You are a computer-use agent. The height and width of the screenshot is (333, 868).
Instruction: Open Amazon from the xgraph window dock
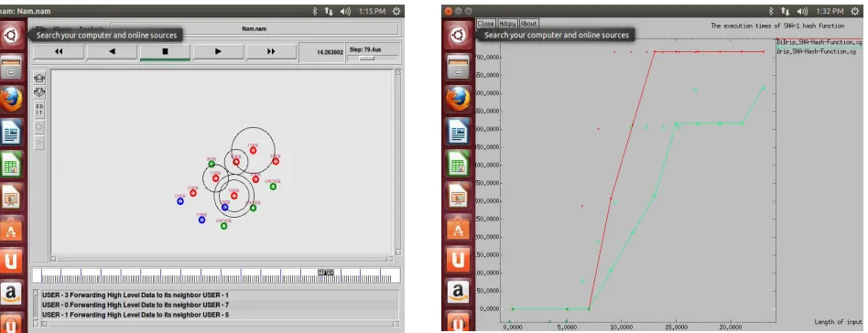click(458, 293)
